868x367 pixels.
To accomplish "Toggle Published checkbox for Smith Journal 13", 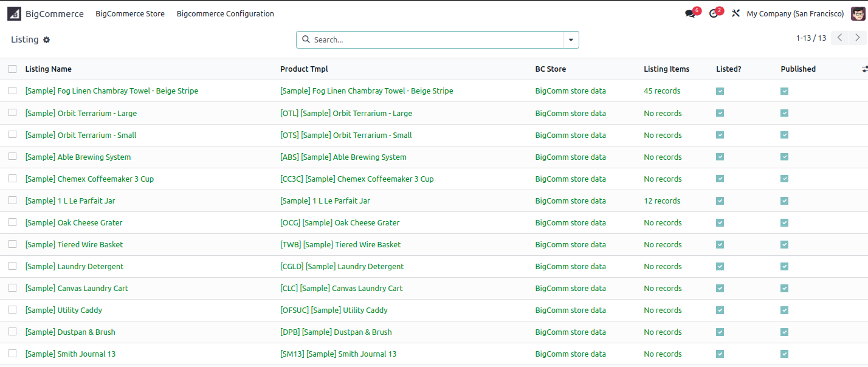I will tap(785, 354).
